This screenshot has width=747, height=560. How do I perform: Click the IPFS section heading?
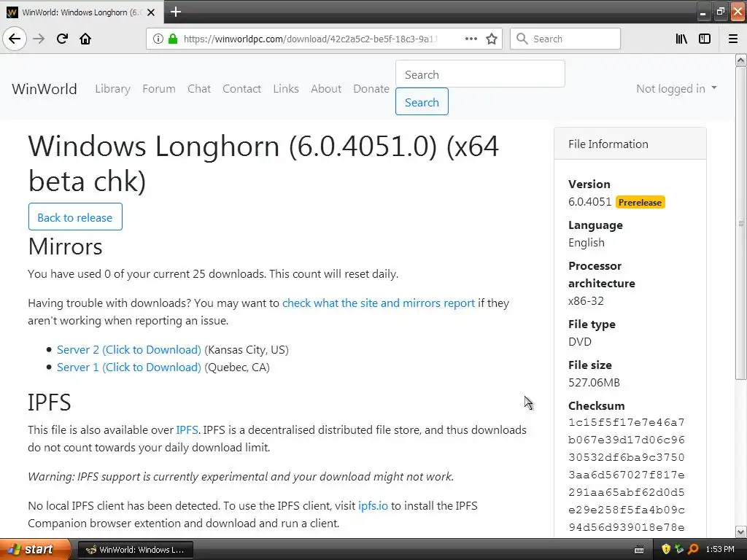click(49, 402)
